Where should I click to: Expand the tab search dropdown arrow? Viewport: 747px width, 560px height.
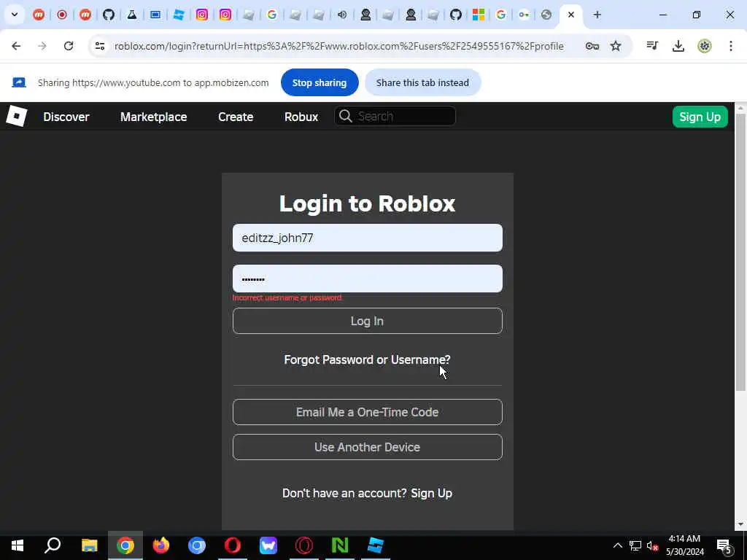(x=15, y=15)
